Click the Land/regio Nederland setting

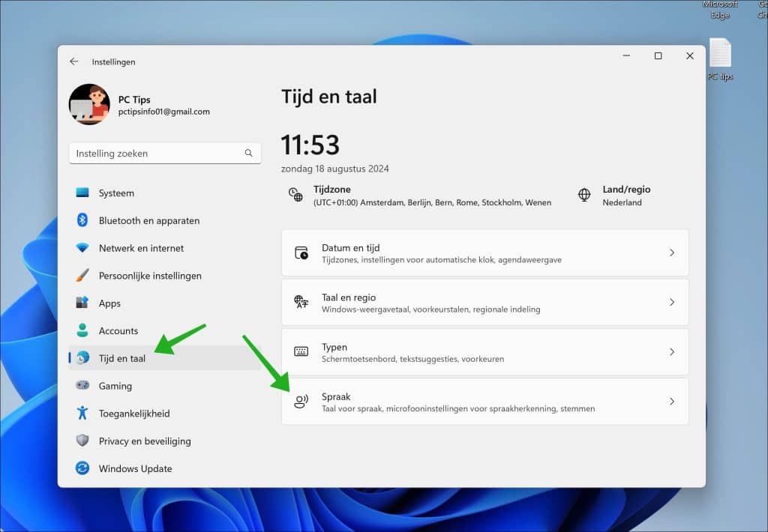tap(614, 196)
